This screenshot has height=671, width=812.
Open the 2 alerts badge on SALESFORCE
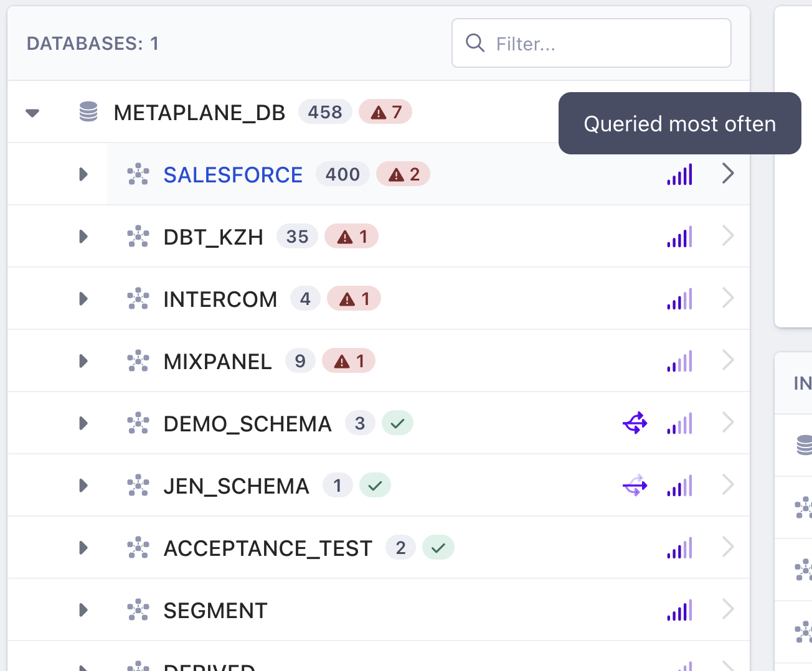click(404, 174)
